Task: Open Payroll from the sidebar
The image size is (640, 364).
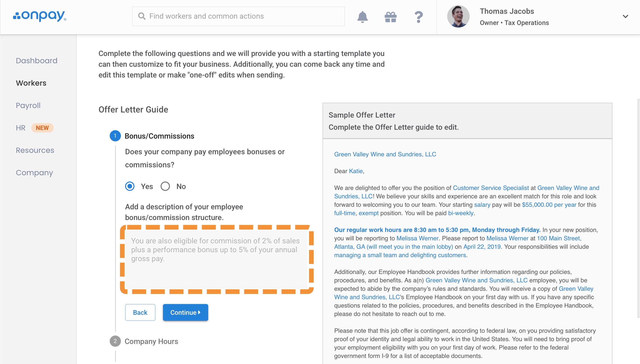Action: (x=28, y=105)
